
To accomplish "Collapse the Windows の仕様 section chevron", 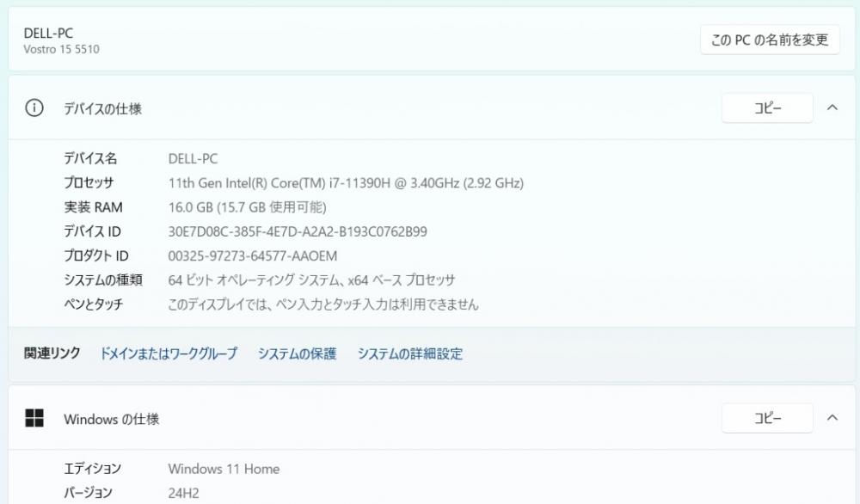I will [832, 418].
